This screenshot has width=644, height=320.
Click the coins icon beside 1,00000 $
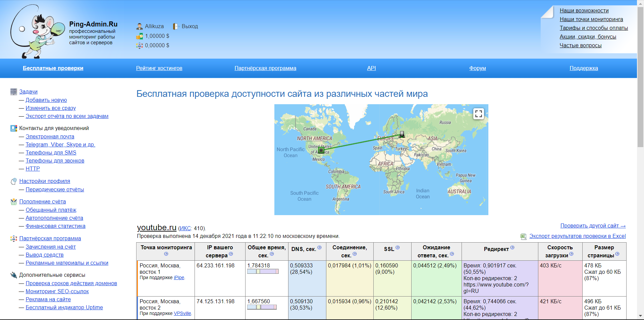tap(140, 36)
